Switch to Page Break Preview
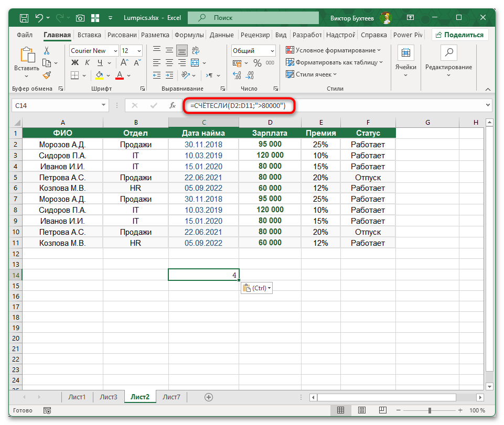The image size is (504, 425). coord(382,410)
